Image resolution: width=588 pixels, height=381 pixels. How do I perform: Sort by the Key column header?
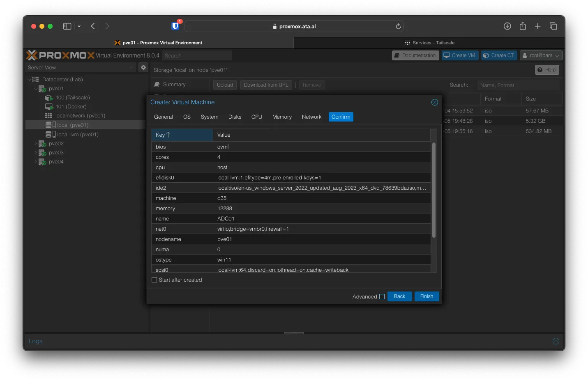tap(182, 135)
